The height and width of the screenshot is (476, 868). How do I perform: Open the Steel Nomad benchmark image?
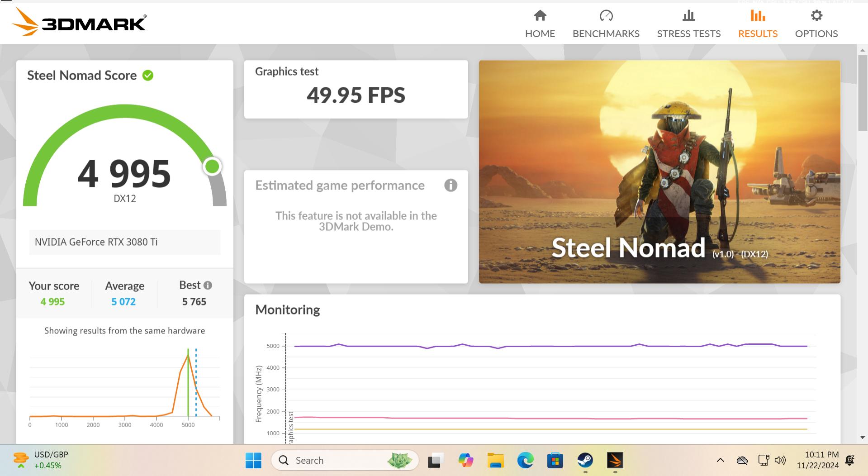coord(659,172)
